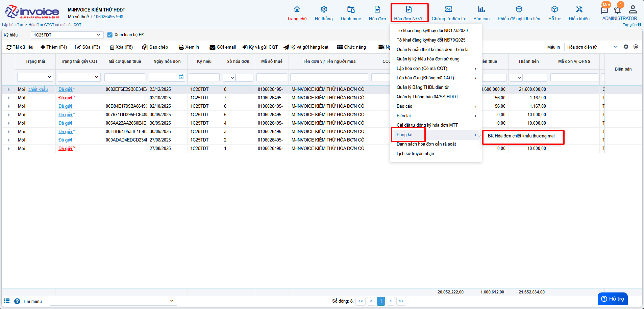
Task: Open Lập hóa đơn (Có mã CQT) submenu
Action: tap(436, 69)
